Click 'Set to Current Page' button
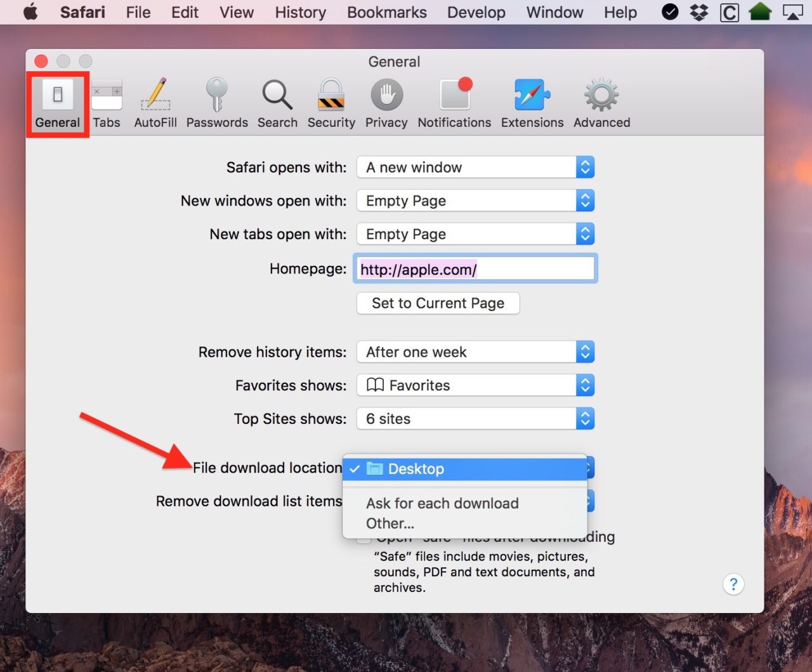 (438, 303)
